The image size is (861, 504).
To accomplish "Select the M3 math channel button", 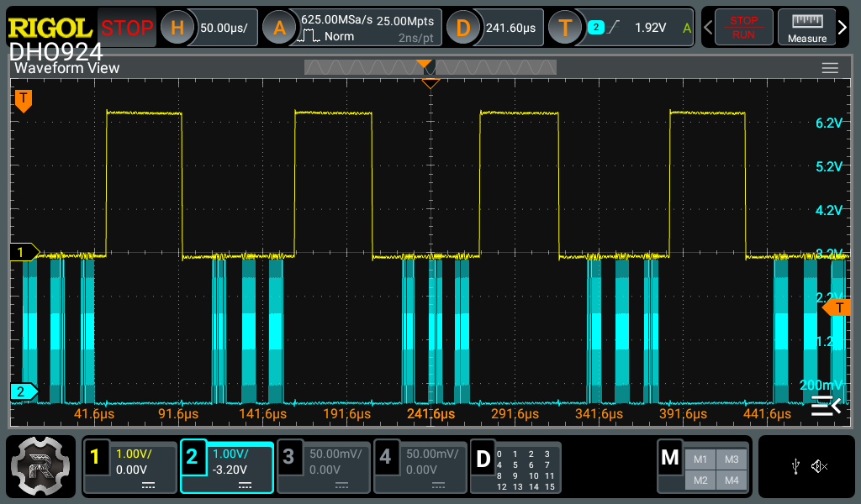I will click(731, 459).
